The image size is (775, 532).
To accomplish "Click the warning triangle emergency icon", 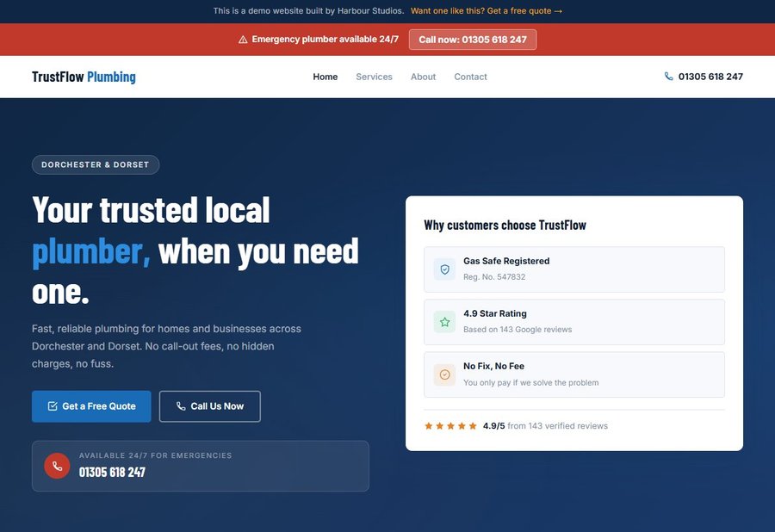I will coord(242,38).
